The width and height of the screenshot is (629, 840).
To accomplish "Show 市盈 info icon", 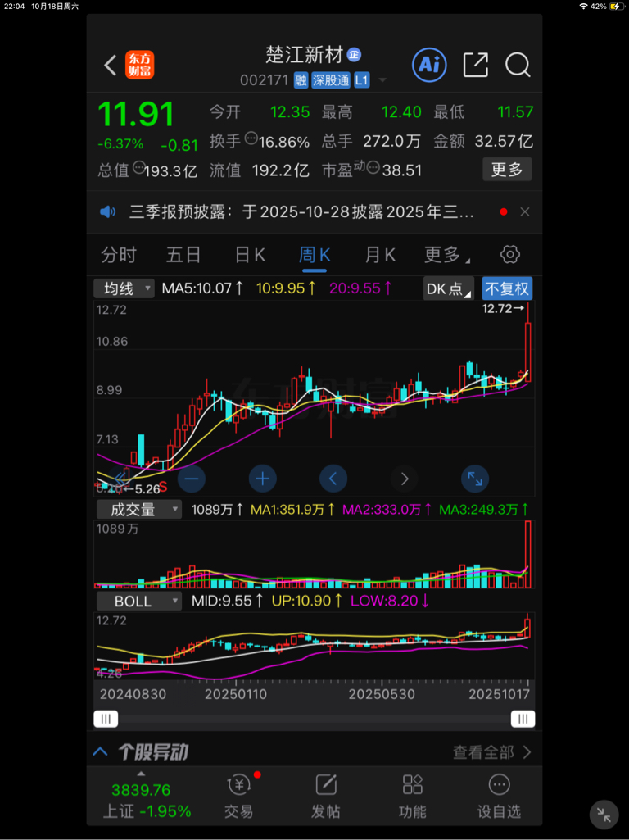I will (373, 168).
